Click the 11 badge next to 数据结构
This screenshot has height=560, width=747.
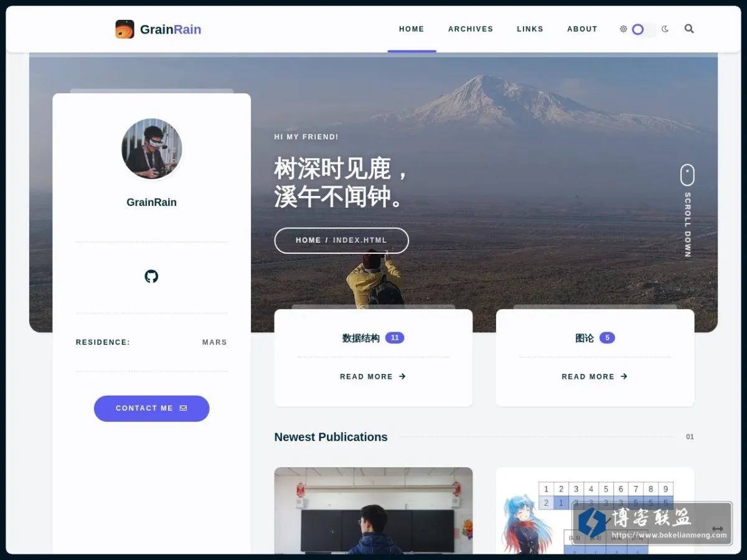395,338
